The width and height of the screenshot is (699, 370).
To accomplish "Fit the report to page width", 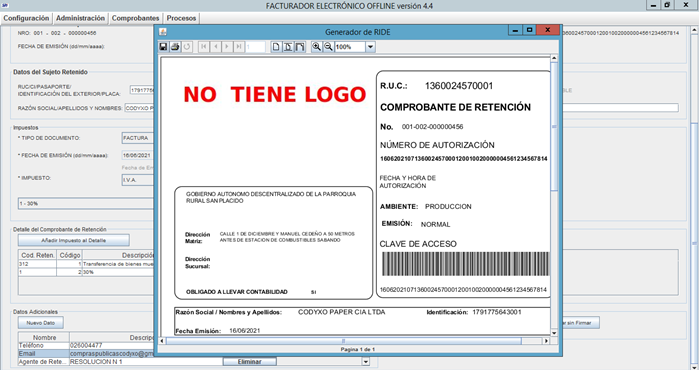I will pyautogui.click(x=300, y=47).
